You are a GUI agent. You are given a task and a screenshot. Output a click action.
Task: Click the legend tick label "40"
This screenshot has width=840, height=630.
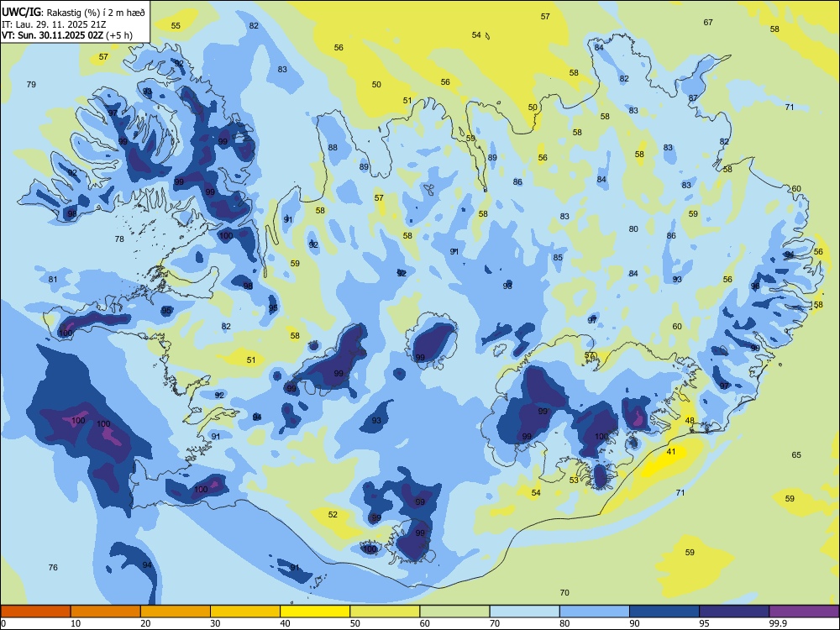[285, 623]
